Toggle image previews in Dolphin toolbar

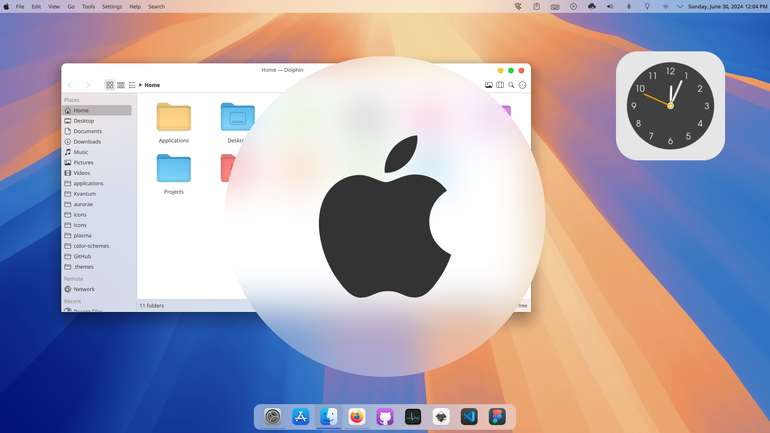(x=489, y=85)
